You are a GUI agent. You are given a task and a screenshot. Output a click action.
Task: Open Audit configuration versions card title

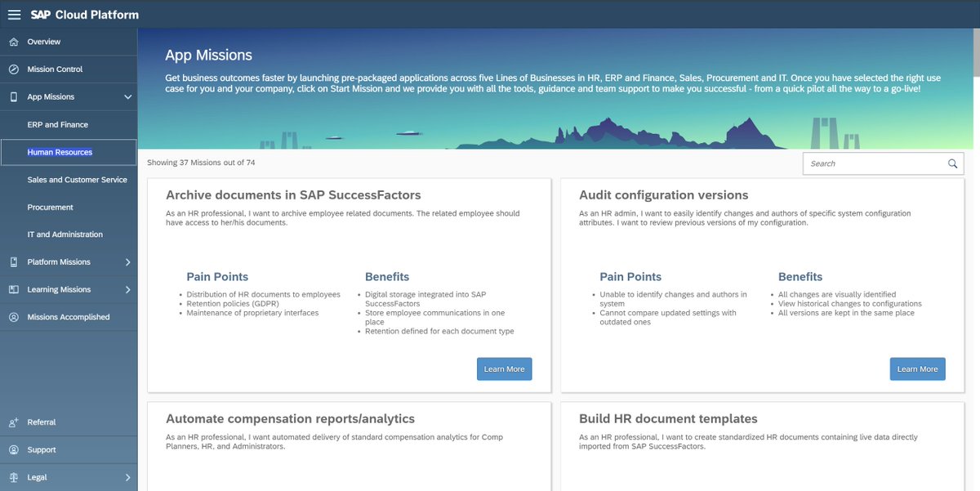pos(663,195)
